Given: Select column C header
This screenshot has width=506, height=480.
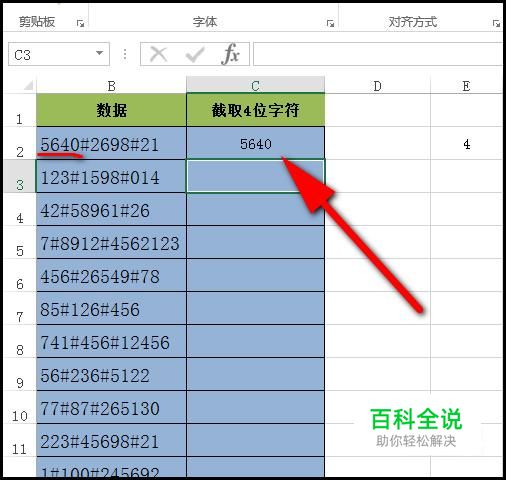Looking at the screenshot, I should [x=255, y=85].
